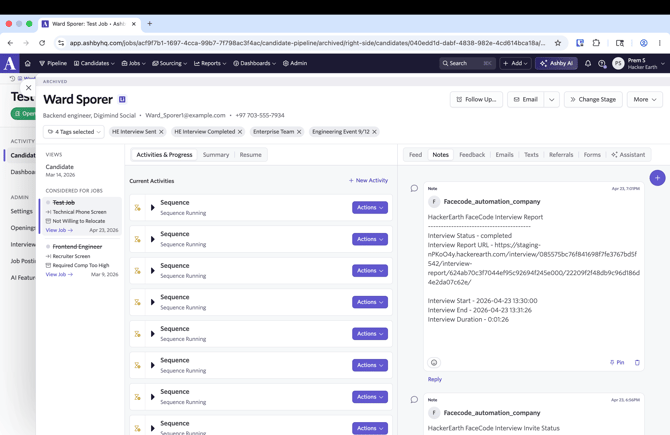The height and width of the screenshot is (435, 670).
Task: Expand the first Sequence activity
Action: (x=153, y=208)
